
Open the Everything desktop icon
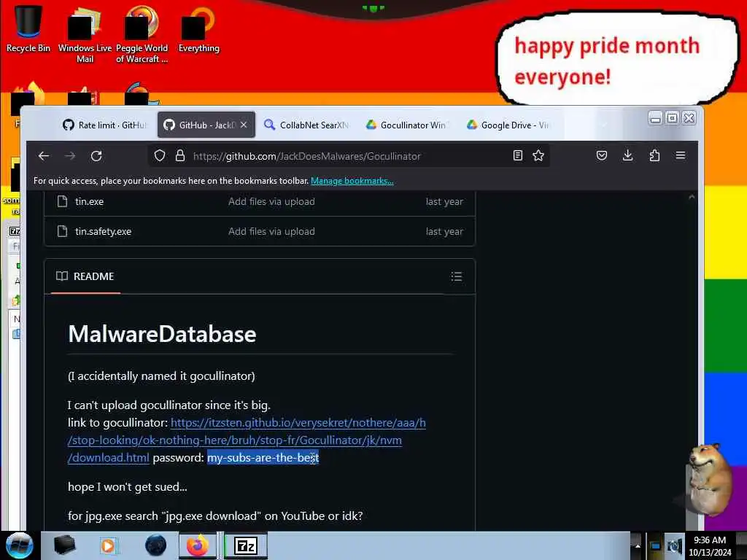pos(198,29)
